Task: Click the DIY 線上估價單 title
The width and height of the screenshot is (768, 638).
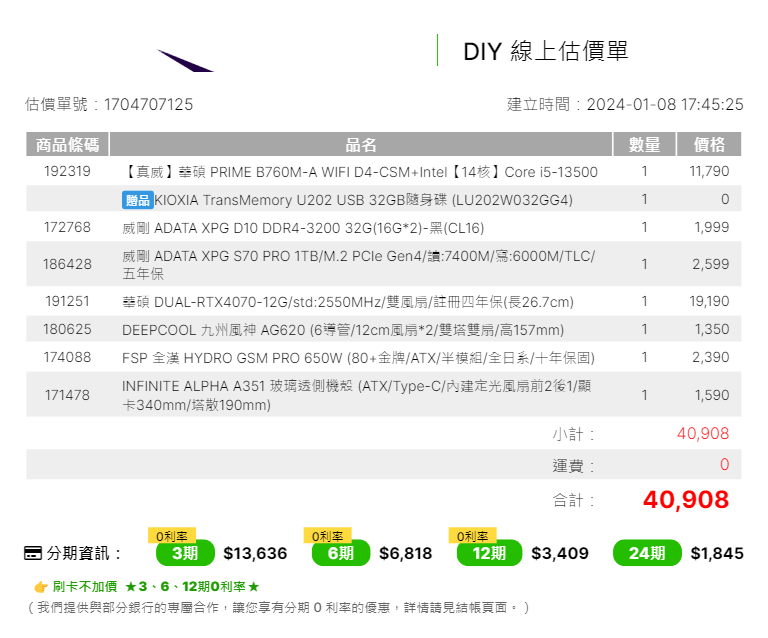Action: tap(545, 51)
